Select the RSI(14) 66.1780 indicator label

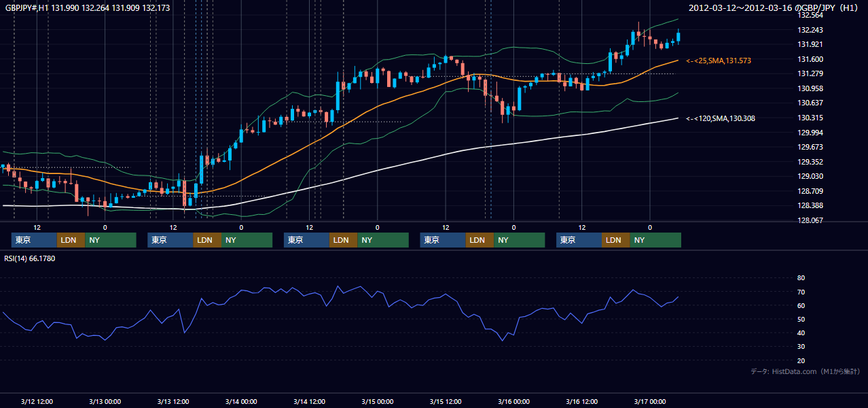30,258
